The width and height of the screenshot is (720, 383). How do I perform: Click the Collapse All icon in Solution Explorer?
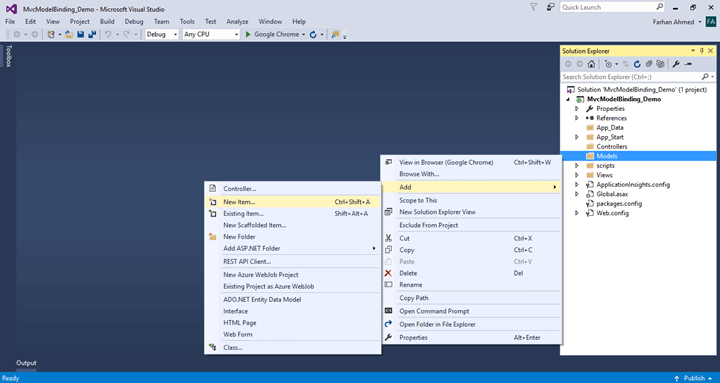point(649,64)
